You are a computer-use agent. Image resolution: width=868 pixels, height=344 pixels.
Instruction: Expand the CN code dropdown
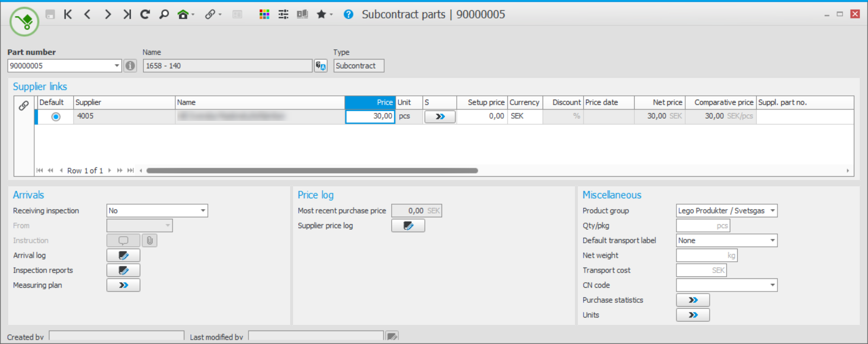[773, 285]
